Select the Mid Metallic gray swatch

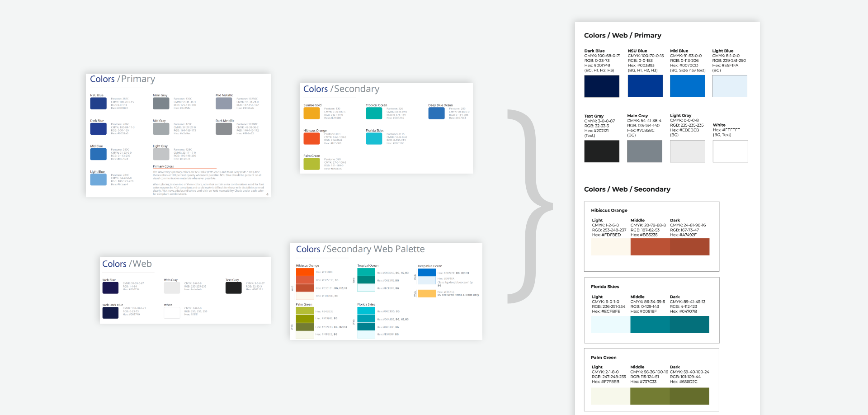224,103
